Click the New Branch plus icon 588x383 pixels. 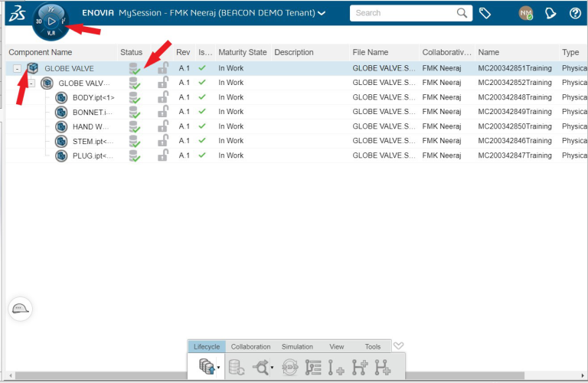(x=360, y=367)
